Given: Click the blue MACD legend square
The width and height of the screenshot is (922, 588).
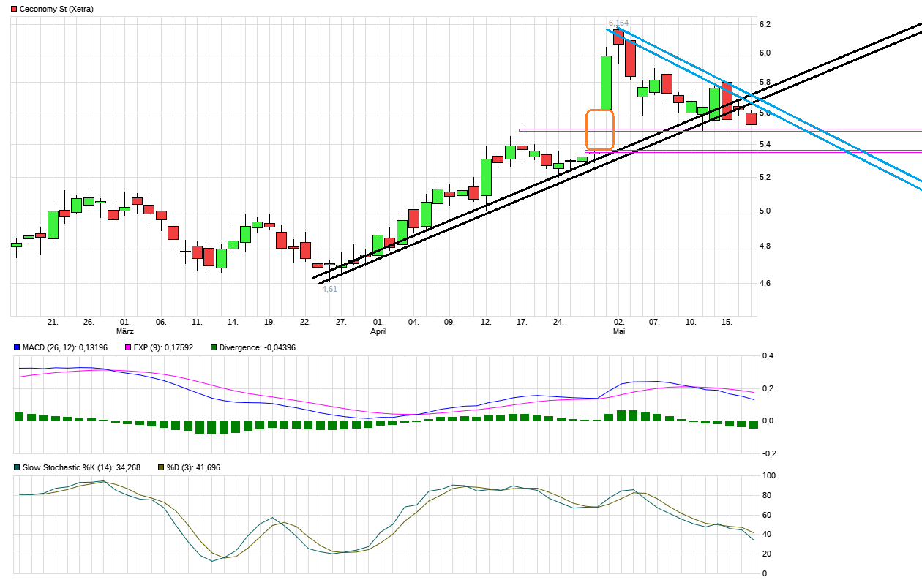Looking at the screenshot, I should click(17, 347).
